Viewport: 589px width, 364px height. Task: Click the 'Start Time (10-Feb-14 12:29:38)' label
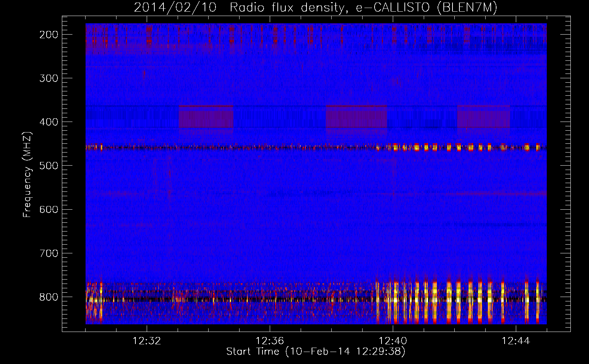316,352
